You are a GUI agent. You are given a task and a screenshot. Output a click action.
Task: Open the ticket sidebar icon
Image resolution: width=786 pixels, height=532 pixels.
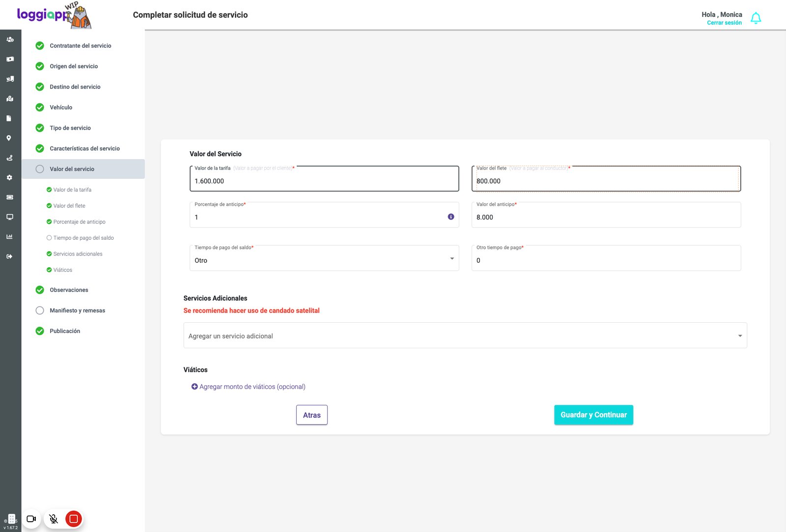pos(9,197)
